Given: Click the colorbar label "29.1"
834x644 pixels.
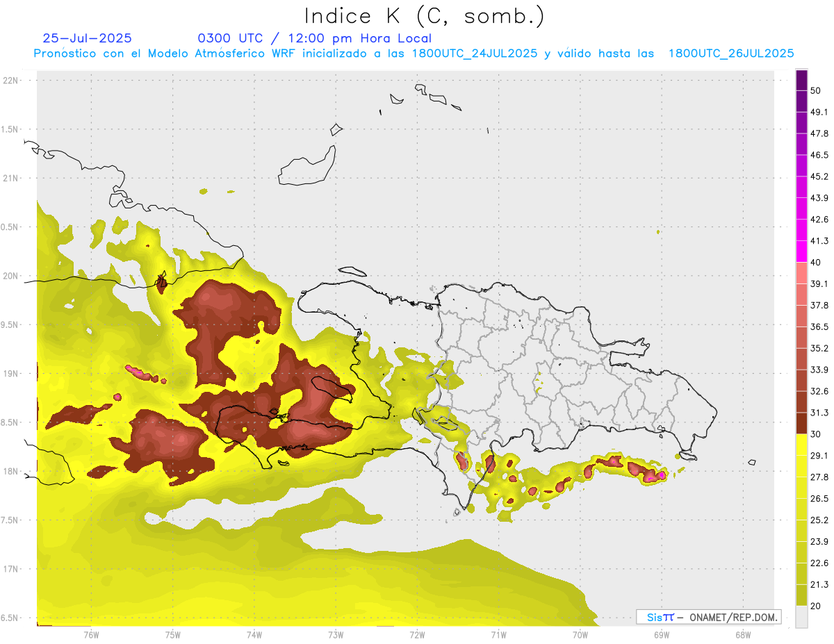Looking at the screenshot, I should pos(819,456).
